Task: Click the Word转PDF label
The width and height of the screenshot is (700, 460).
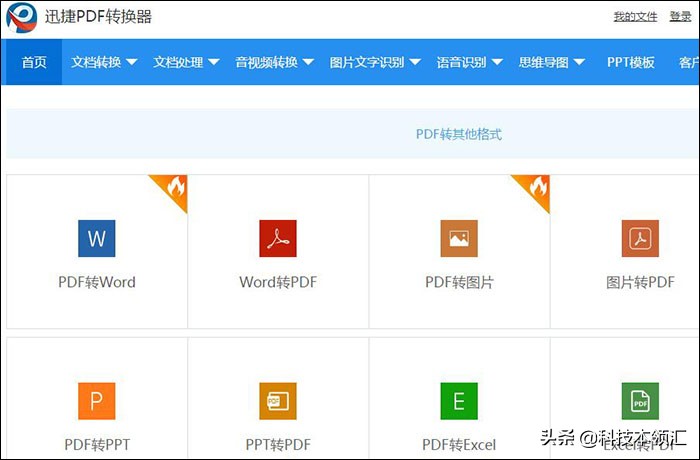Action: point(278,282)
